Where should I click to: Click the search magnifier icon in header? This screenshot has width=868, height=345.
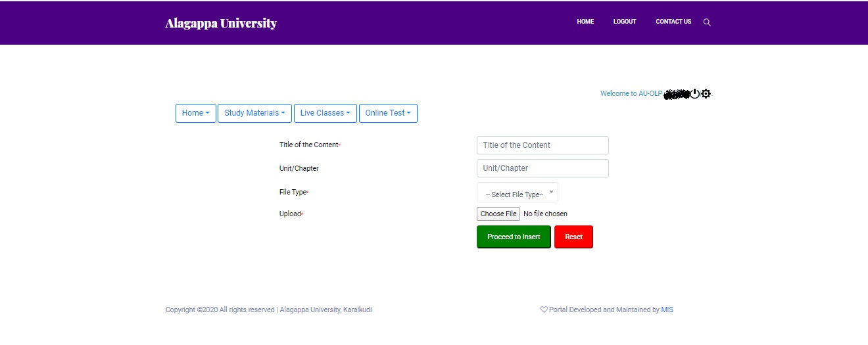click(x=707, y=22)
